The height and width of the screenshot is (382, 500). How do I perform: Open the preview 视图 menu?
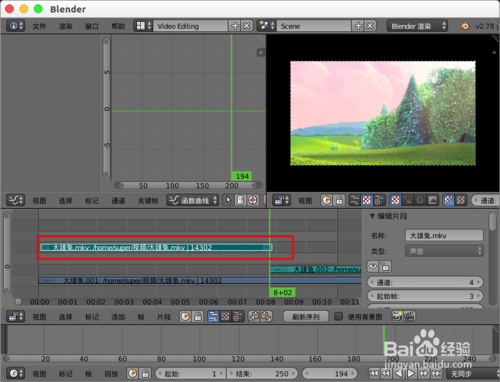[305, 201]
